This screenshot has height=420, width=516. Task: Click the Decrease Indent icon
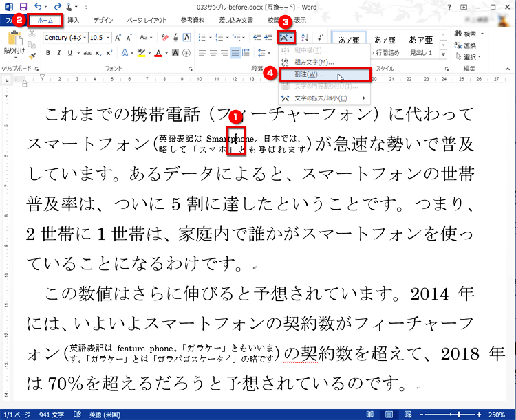pyautogui.click(x=257, y=38)
